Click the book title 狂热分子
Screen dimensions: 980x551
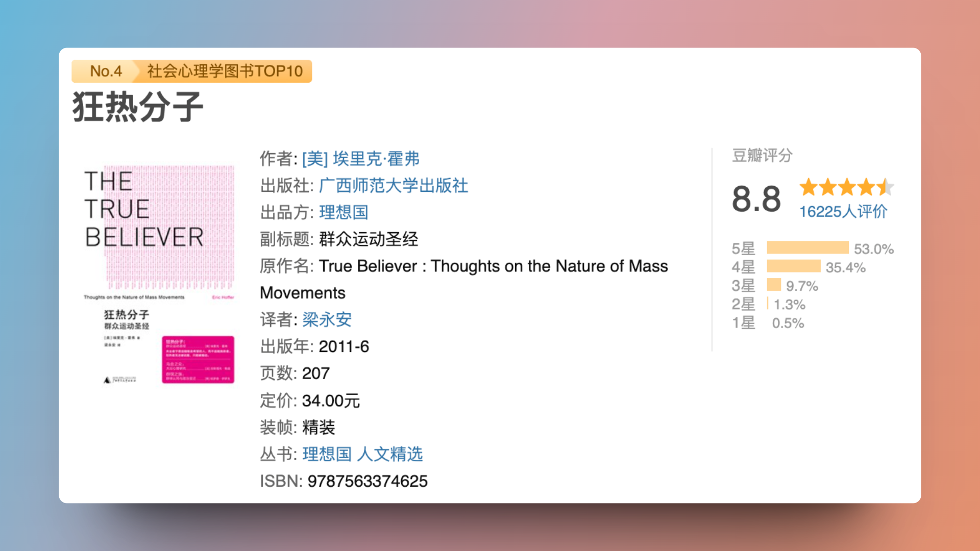(x=138, y=107)
